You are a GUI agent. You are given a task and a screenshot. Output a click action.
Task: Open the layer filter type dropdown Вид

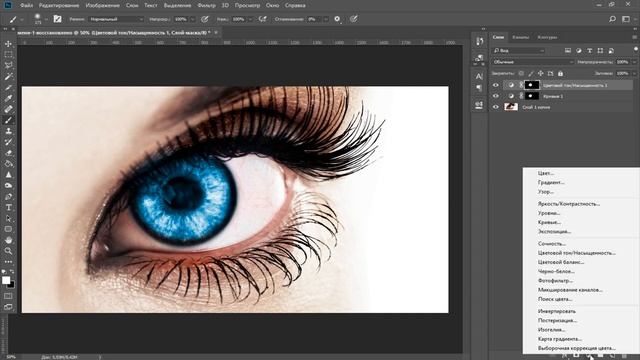click(x=518, y=51)
